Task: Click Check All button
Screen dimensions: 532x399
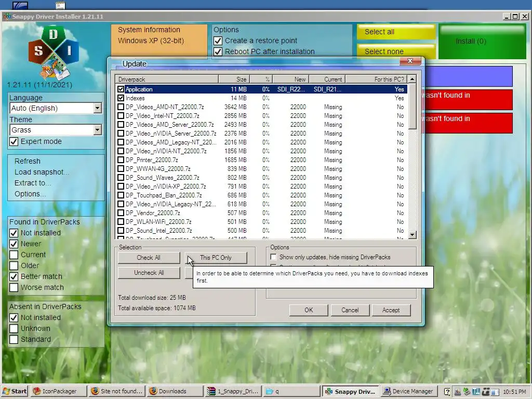Action: [149, 258]
